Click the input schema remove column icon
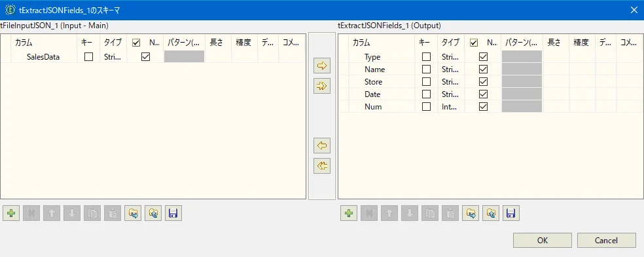 [31, 214]
